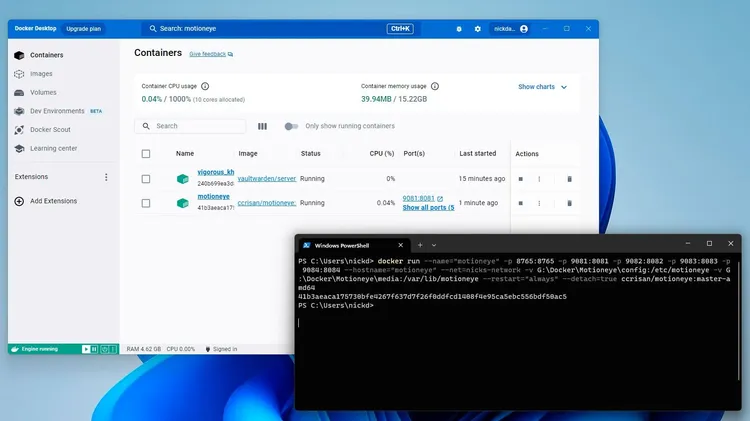This screenshot has height=421, width=750.
Task: Click the info icon beside Container CPU usage
Action: click(x=205, y=86)
